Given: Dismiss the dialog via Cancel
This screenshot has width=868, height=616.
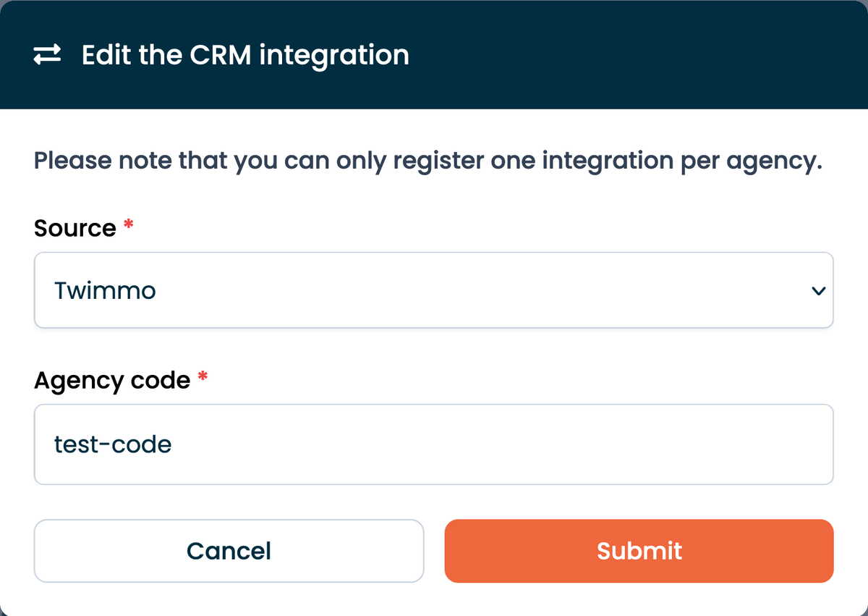Looking at the screenshot, I should [x=229, y=551].
